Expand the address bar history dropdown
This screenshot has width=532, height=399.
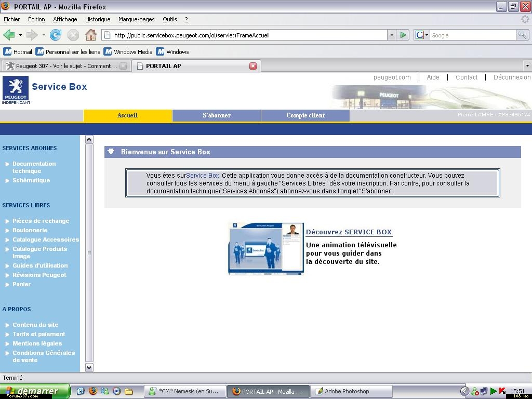(392, 35)
